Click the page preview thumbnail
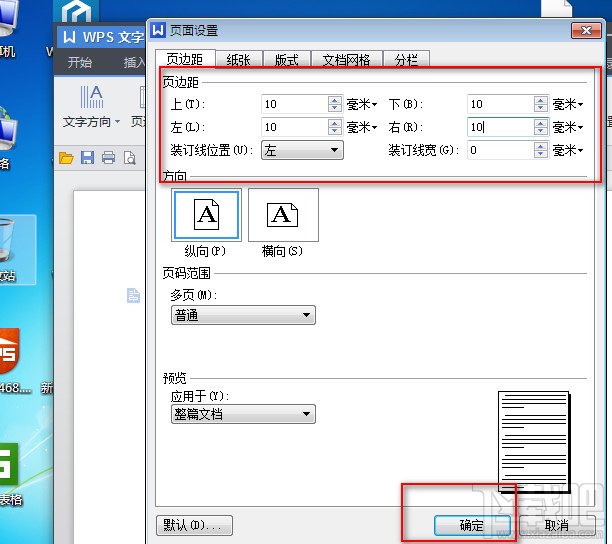This screenshot has height=544, width=612. (x=534, y=441)
